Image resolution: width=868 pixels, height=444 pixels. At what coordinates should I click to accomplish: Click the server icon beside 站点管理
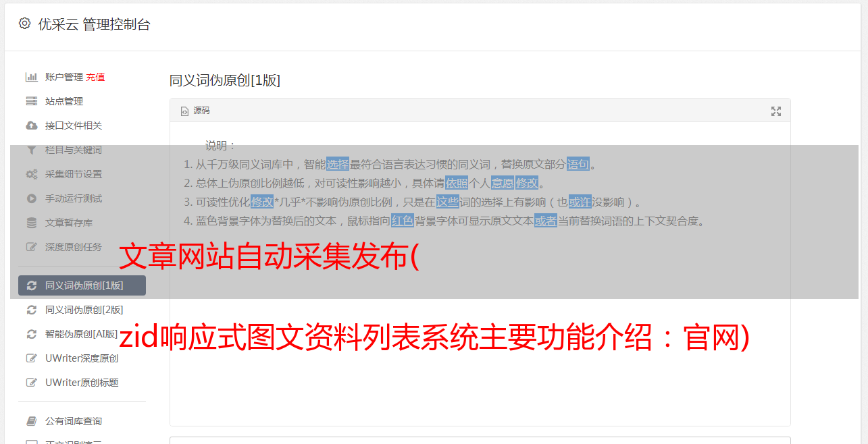coord(31,101)
